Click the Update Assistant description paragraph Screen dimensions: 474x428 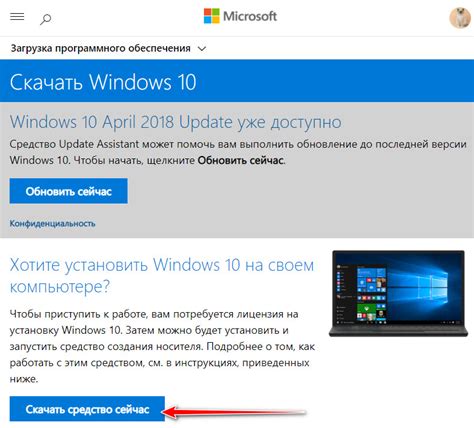coord(238,152)
